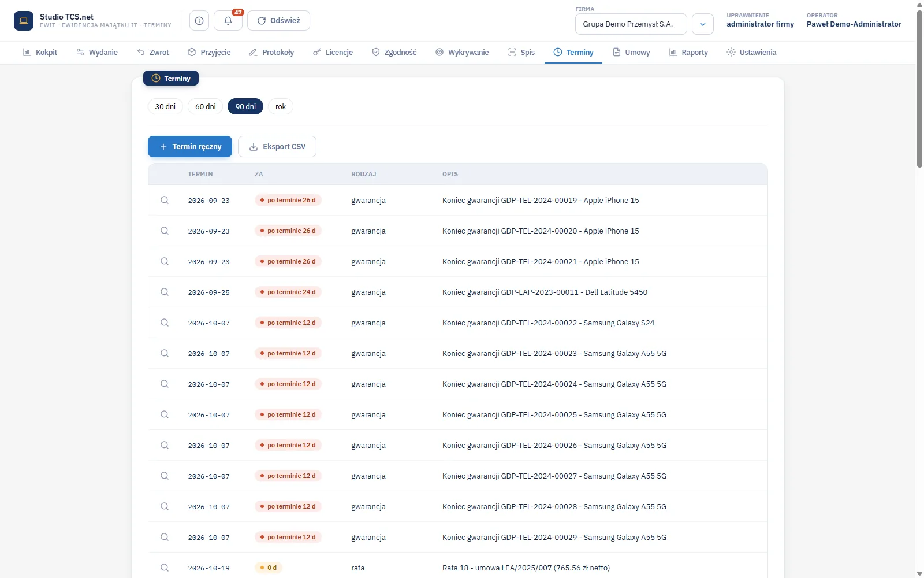The image size is (924, 578).
Task: Click magnifier icon for GDP-TEL-2024-00021 row
Action: 165,261
